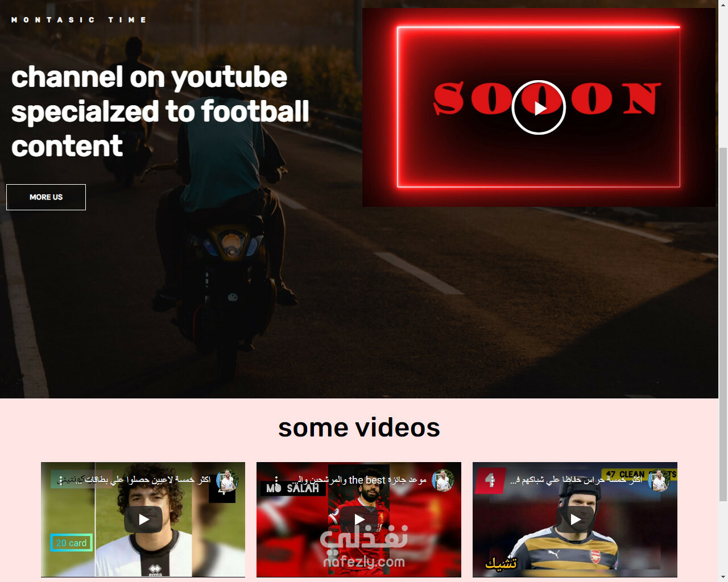Open channel avatar on 20 card video
The height and width of the screenshot is (582, 728).
[227, 480]
